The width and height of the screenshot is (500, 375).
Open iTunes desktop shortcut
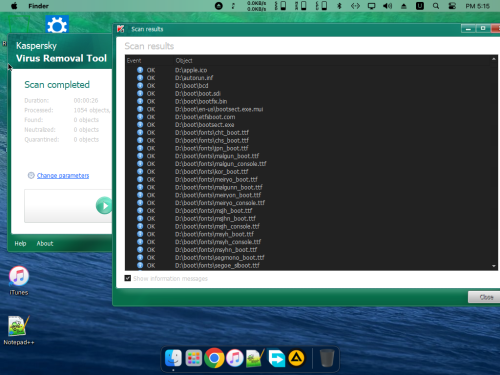pyautogui.click(x=19, y=281)
